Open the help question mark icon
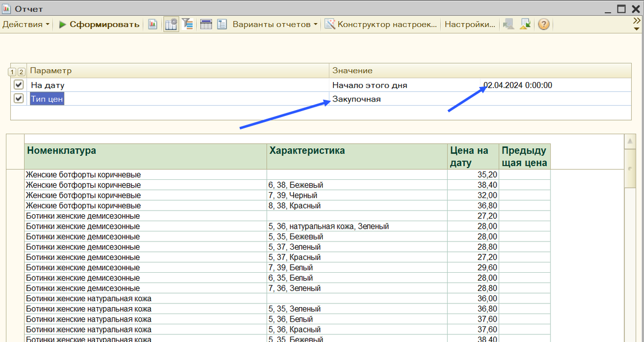Viewport: 644px width, 342px height. click(x=543, y=24)
